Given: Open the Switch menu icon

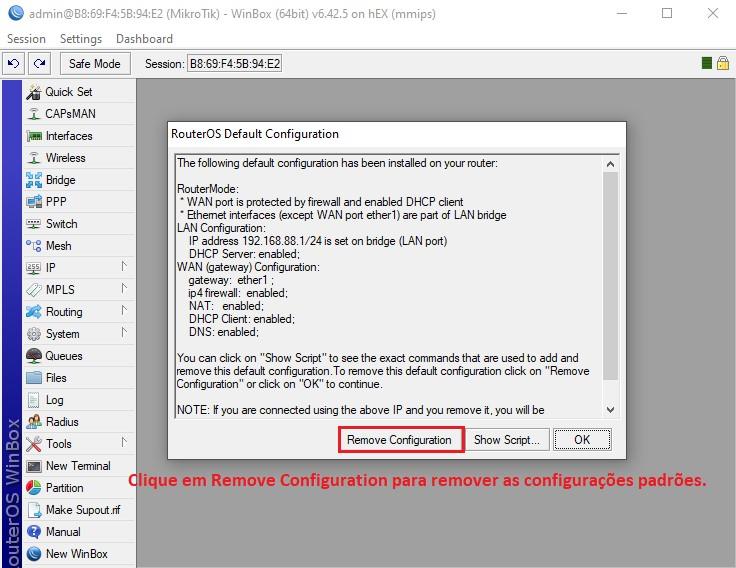Looking at the screenshot, I should 34,223.
